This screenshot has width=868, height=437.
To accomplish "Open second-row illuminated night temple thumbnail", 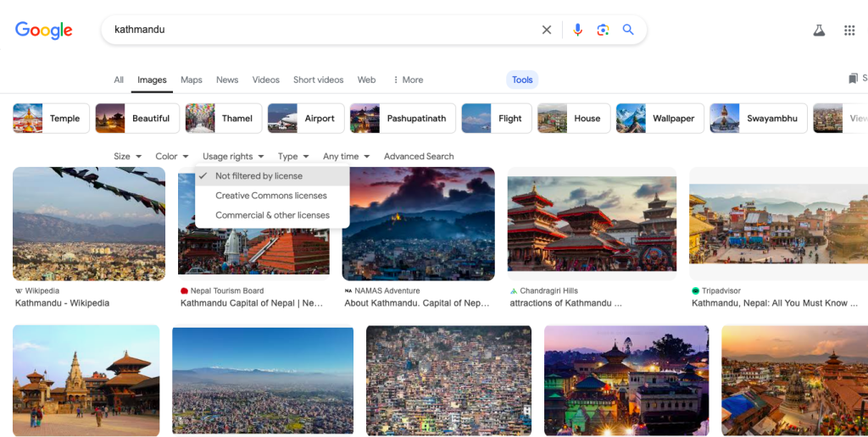I will coord(626,380).
